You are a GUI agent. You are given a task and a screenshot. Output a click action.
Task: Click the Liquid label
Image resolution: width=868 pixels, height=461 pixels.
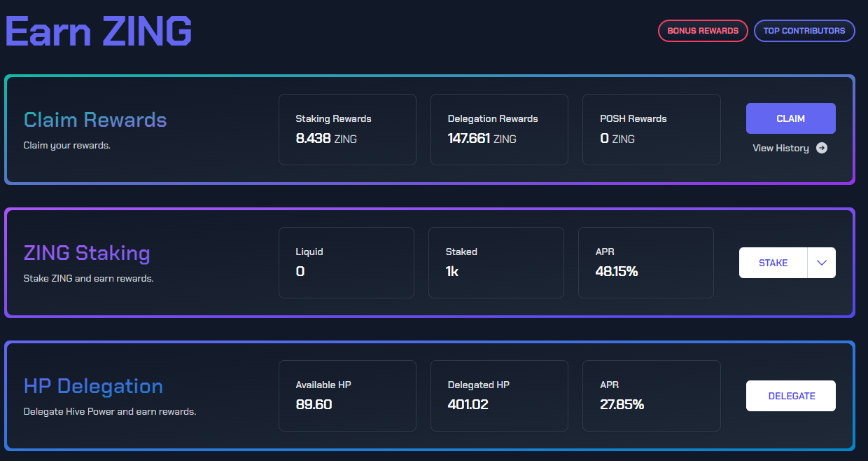(x=309, y=252)
